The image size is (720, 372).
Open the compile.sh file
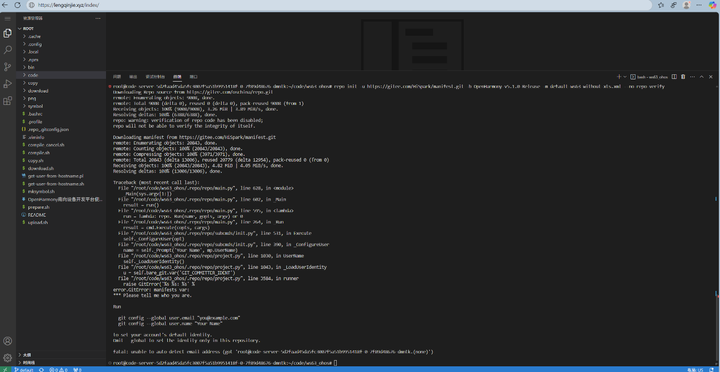(62, 152)
